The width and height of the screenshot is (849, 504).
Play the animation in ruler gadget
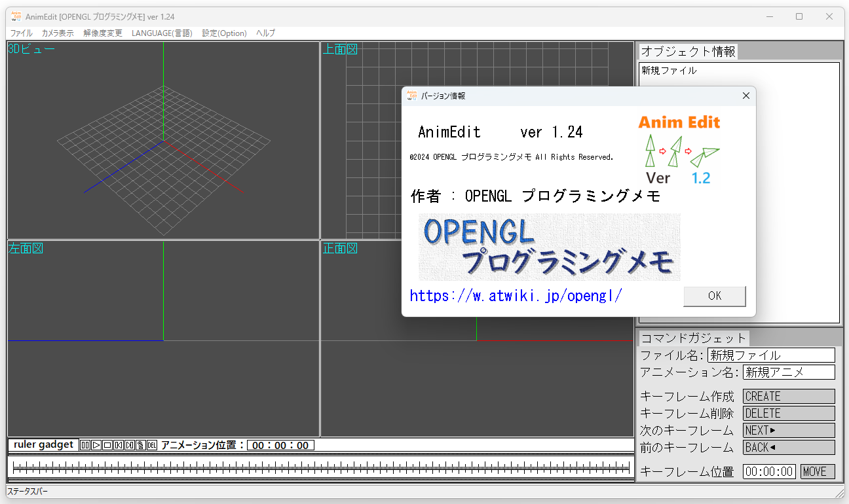[96, 445]
